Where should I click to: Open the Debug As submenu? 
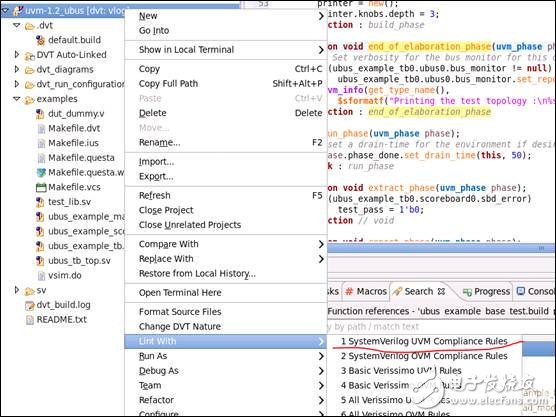click(x=226, y=371)
